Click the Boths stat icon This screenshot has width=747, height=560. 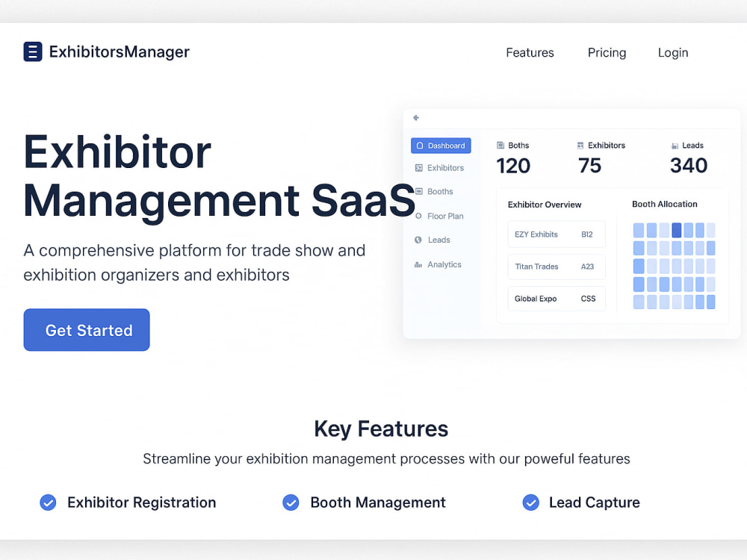[x=500, y=146]
